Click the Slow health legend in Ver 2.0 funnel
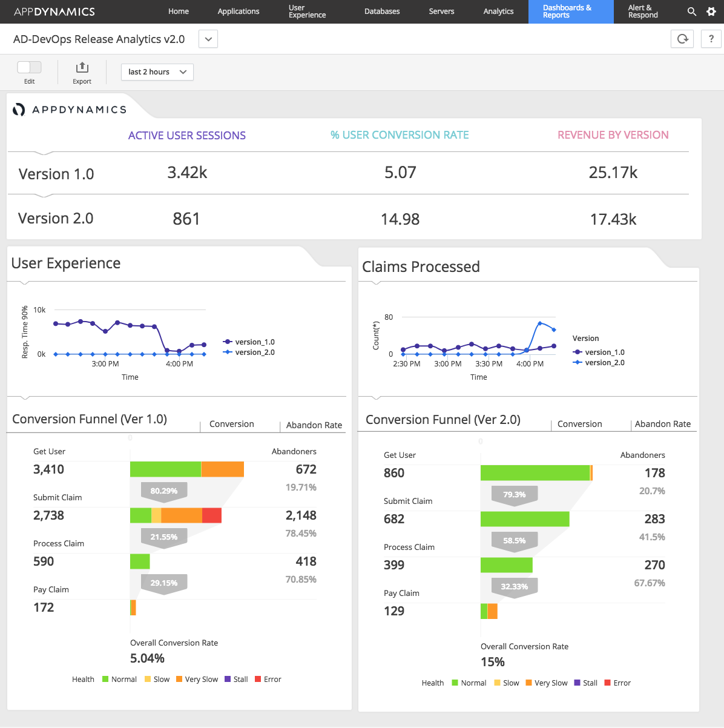 coord(507,683)
